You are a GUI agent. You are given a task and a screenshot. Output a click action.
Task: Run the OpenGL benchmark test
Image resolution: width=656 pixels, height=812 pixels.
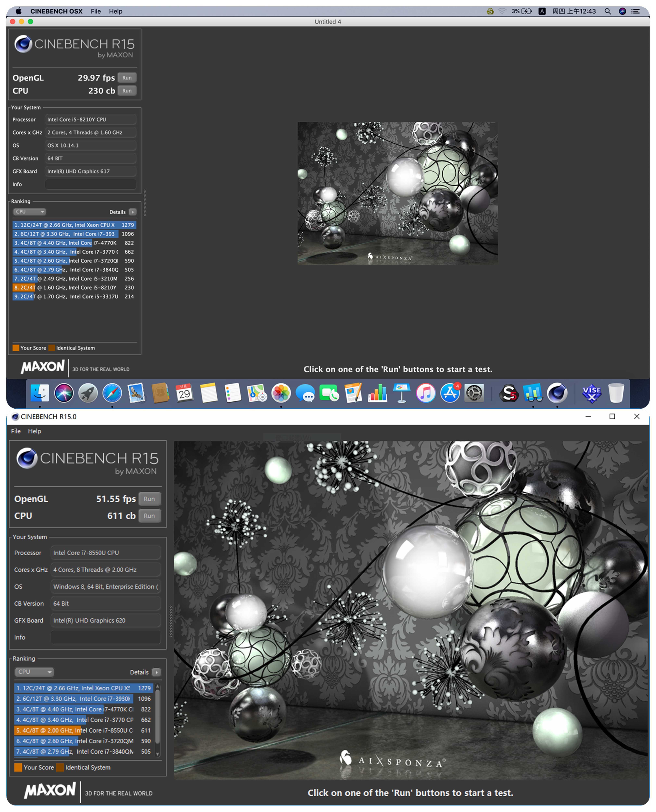127,77
